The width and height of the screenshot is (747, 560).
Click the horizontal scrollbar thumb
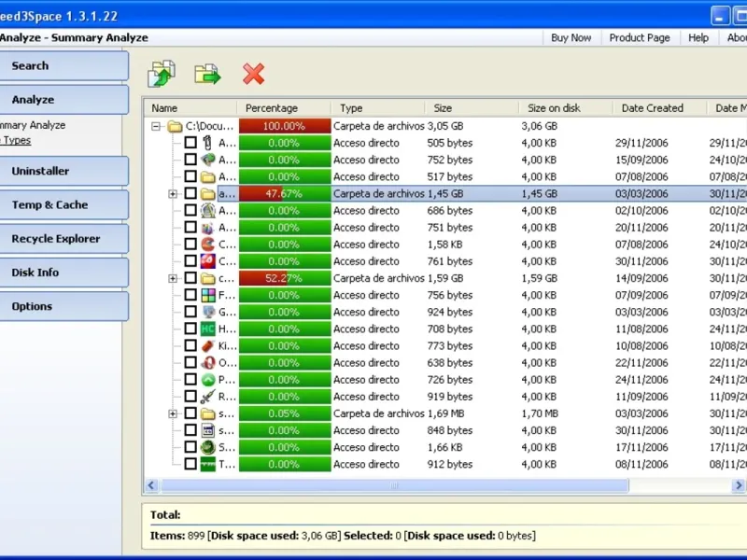(x=394, y=485)
